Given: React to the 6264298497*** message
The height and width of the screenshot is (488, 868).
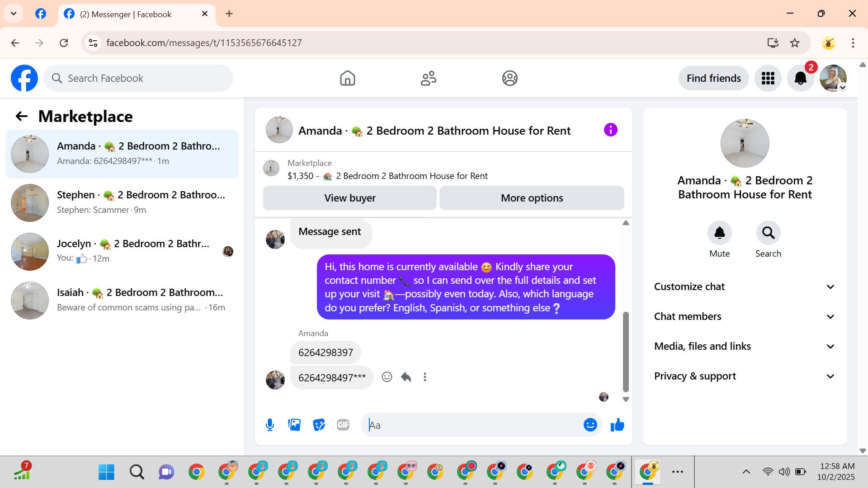Looking at the screenshot, I should tap(387, 377).
